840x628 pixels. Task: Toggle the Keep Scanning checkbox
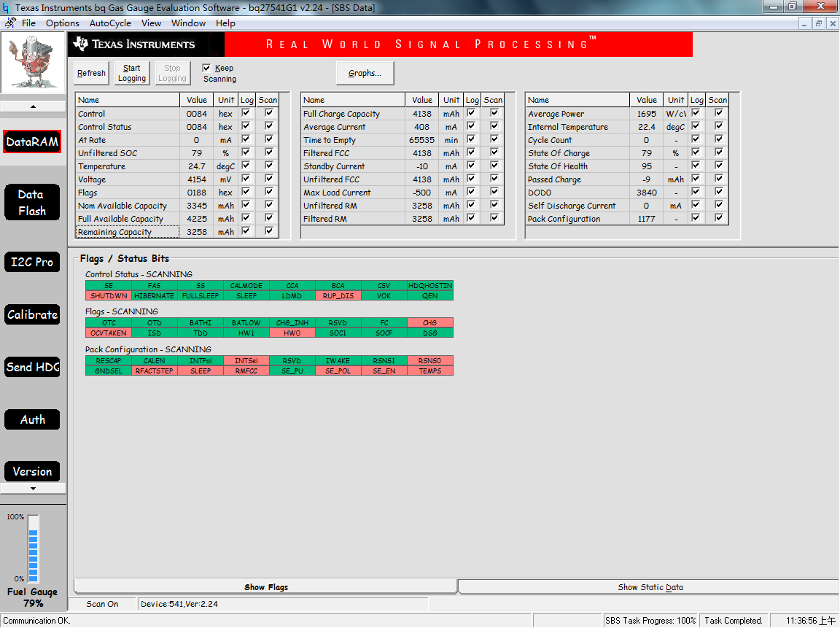[x=206, y=68]
